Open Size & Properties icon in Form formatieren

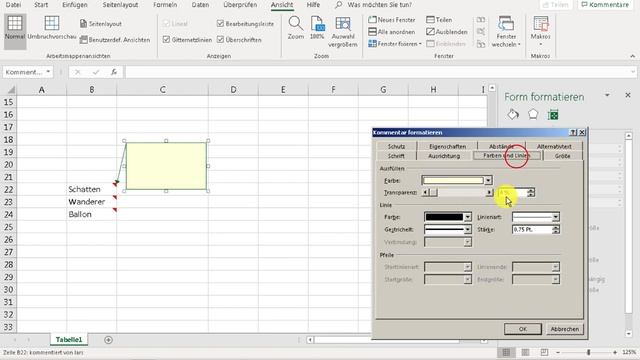coord(553,115)
